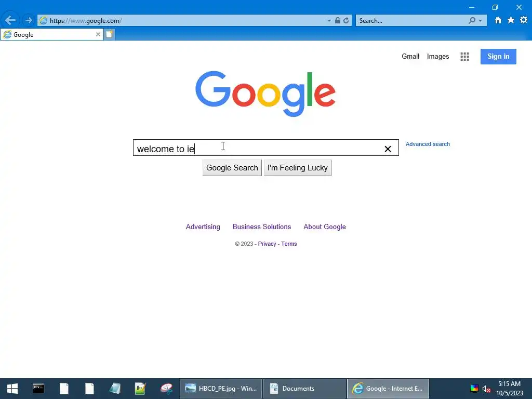Clear the search text with X icon
532x399 pixels.
tap(388, 149)
